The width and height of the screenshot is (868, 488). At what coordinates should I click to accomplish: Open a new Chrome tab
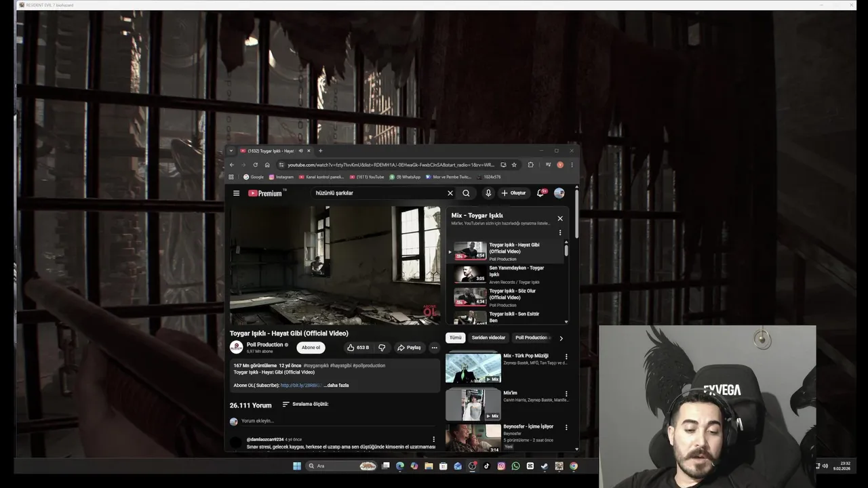pyautogui.click(x=321, y=150)
